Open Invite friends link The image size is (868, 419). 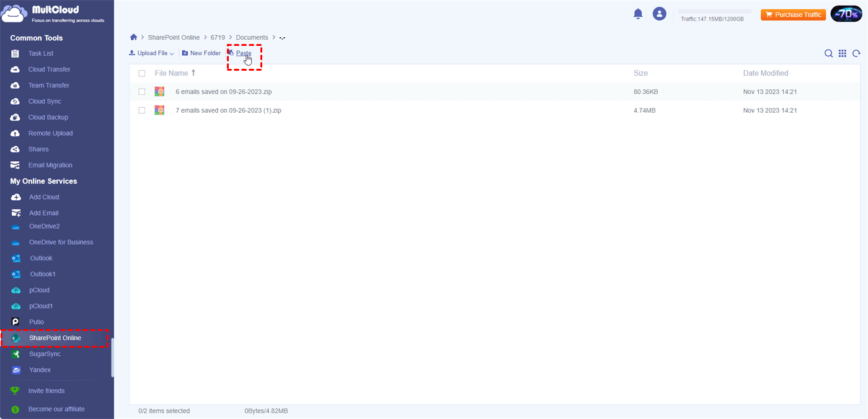pos(46,391)
